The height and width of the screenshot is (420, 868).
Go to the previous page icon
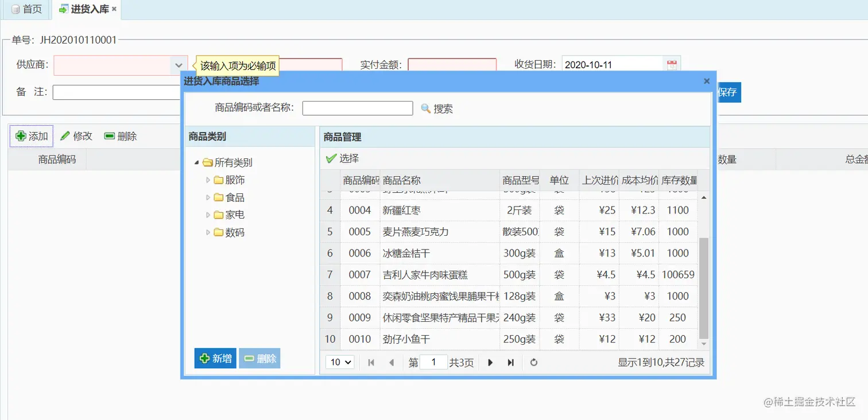[392, 362]
